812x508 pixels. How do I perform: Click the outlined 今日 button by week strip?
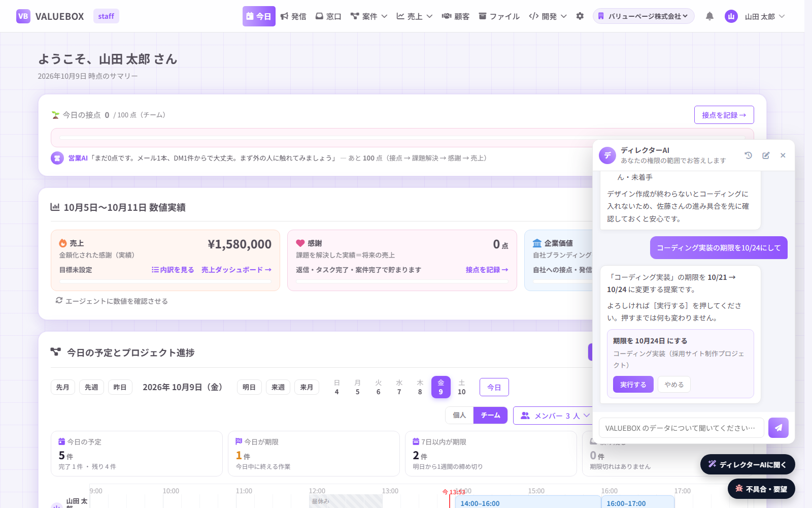point(494,387)
